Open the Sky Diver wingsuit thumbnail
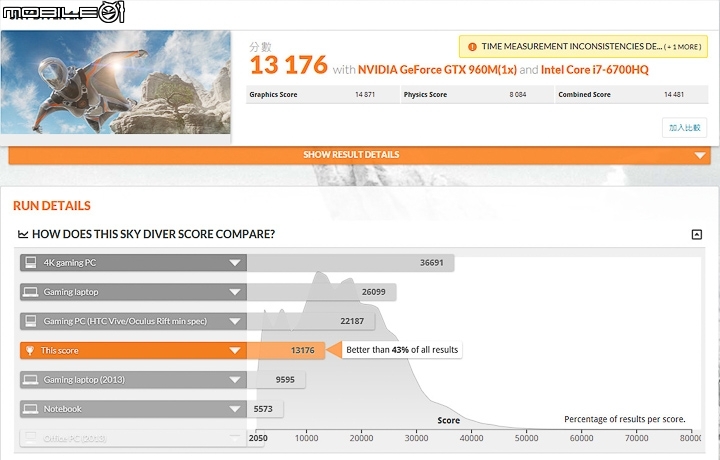This screenshot has height=460, width=720. (x=116, y=82)
